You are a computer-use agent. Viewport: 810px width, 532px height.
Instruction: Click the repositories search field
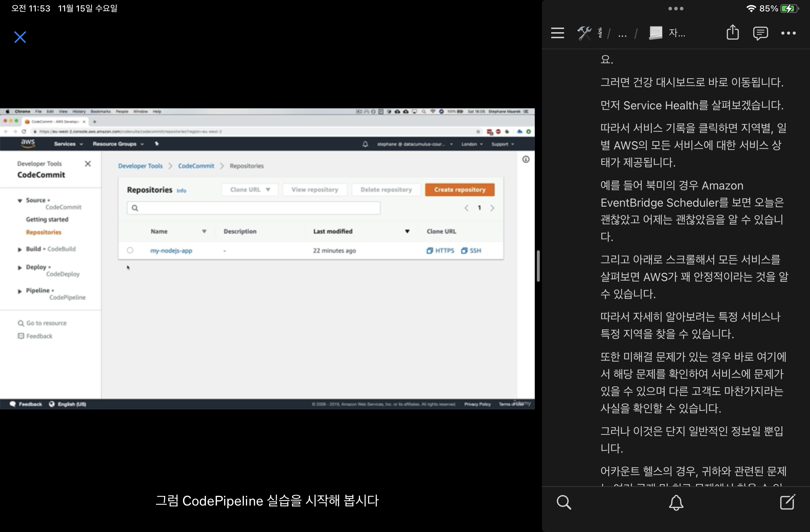point(254,208)
